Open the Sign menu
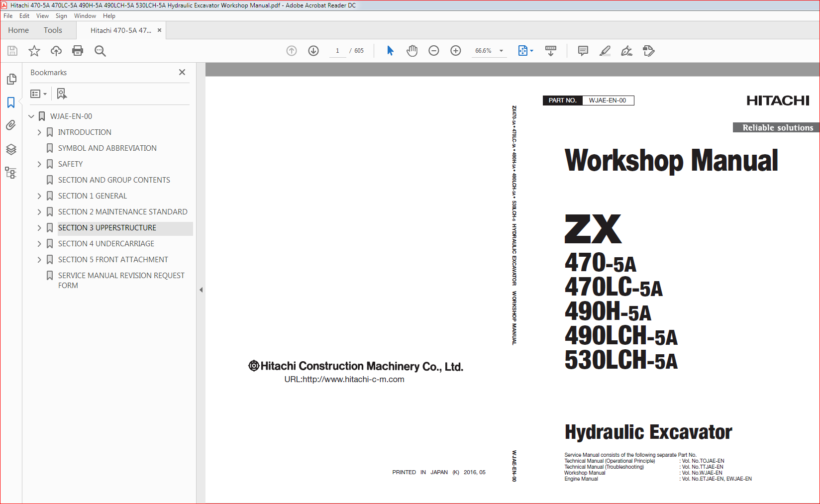 tap(61, 16)
